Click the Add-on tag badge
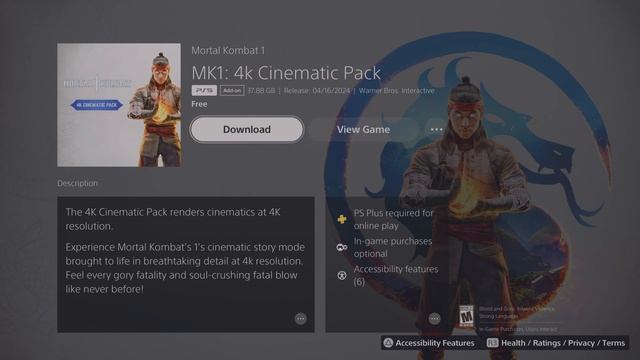Image resolution: width=640 pixels, height=360 pixels. tap(232, 90)
